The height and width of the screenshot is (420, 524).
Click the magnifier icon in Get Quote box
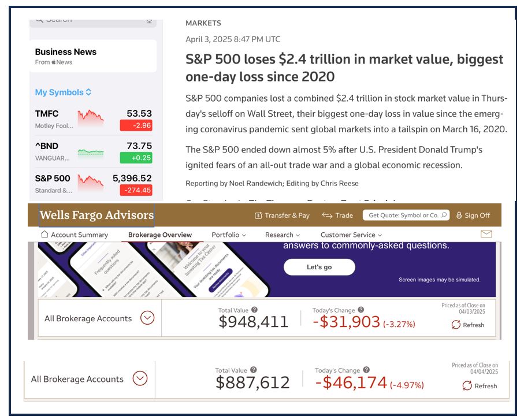444,215
